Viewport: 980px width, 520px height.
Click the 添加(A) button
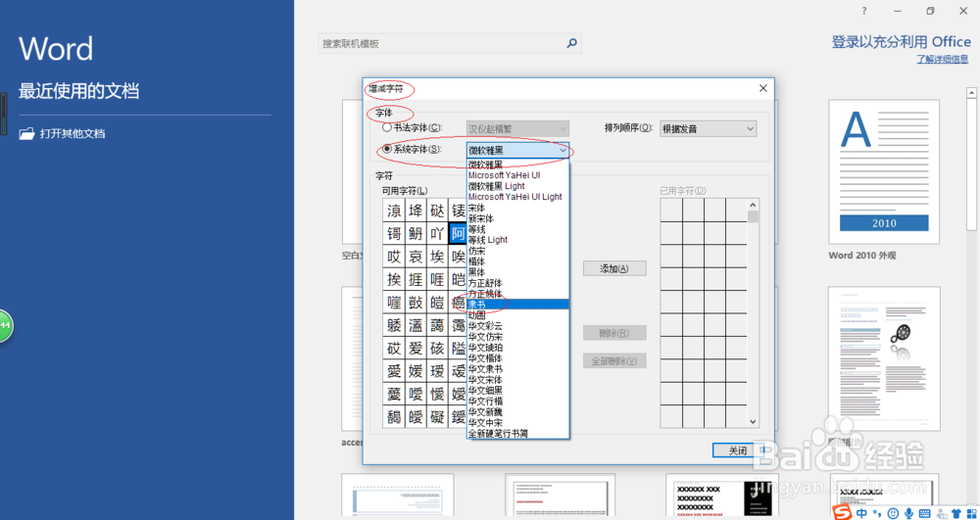[x=614, y=268]
